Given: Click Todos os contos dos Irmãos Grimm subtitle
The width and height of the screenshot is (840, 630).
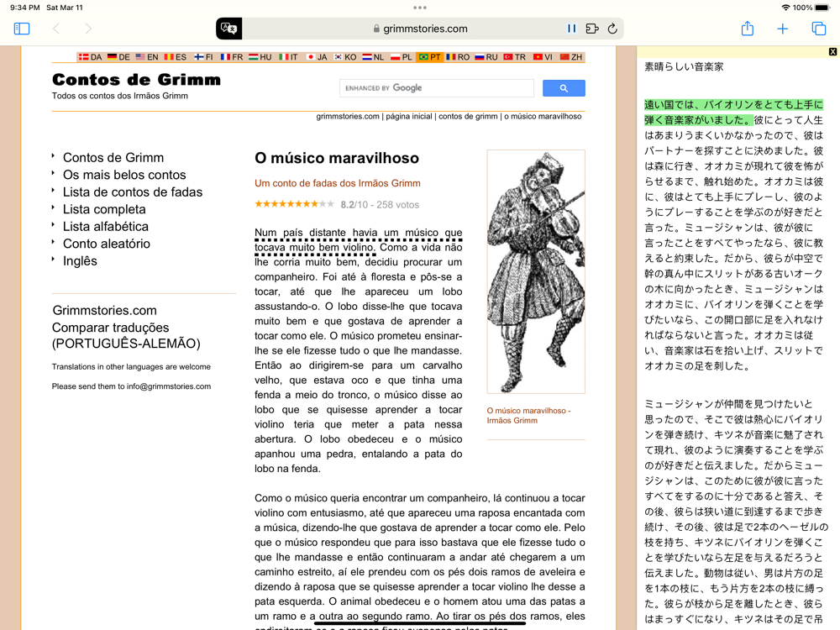Looking at the screenshot, I should (x=120, y=96).
